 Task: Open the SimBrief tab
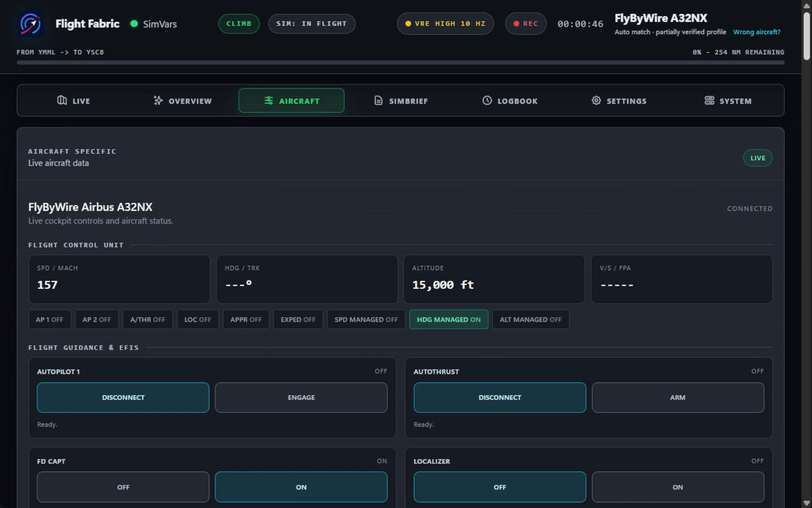click(401, 101)
